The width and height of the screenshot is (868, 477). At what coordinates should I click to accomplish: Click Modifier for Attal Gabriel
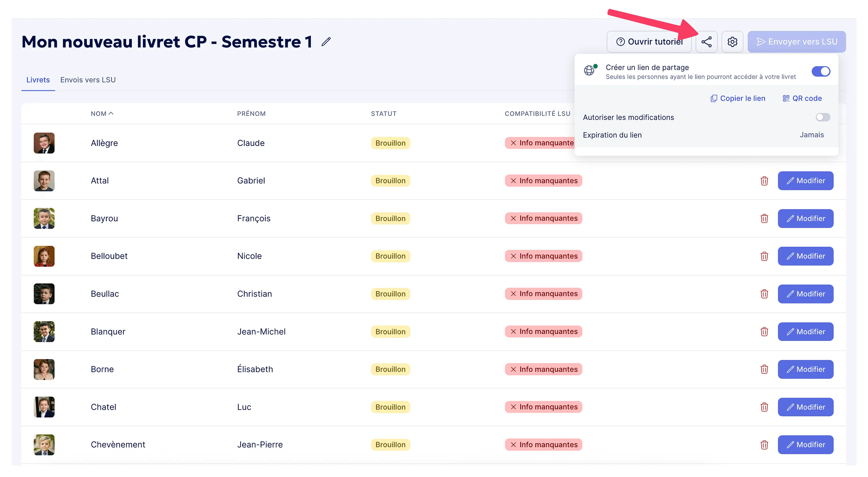pyautogui.click(x=805, y=181)
